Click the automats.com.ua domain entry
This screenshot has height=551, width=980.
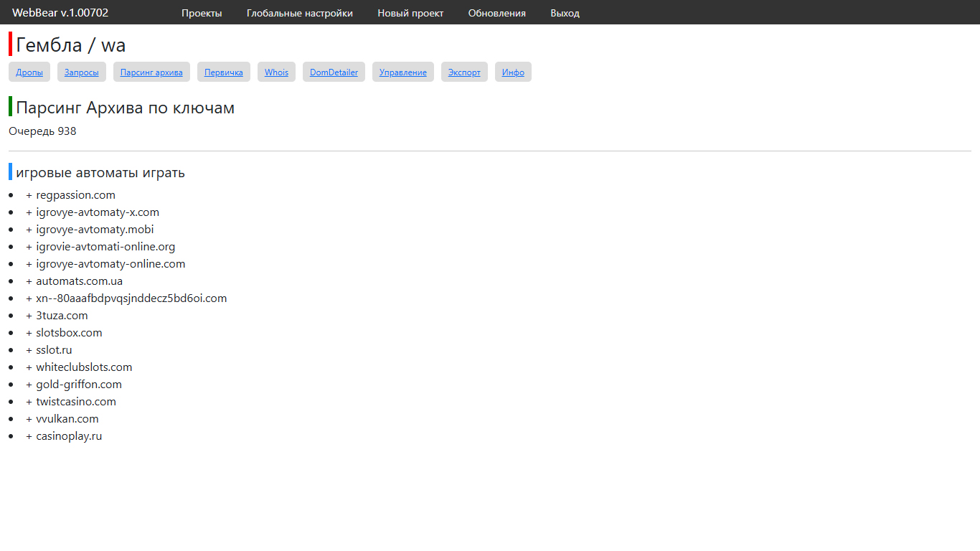79,281
